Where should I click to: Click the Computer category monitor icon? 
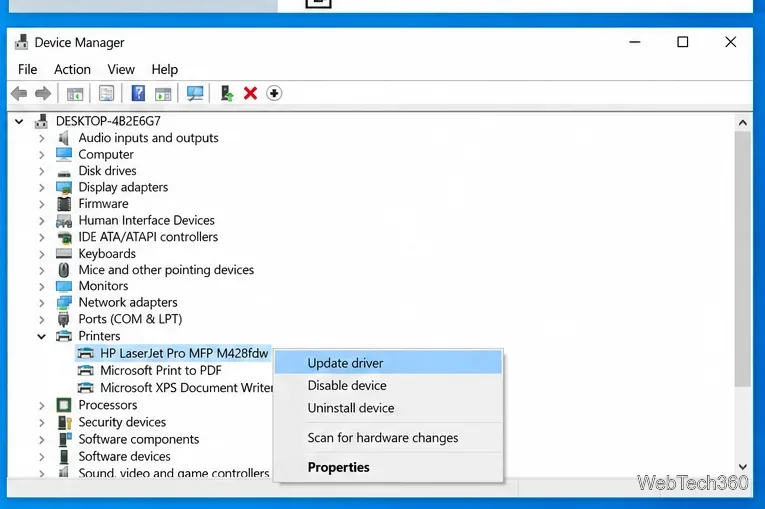tap(64, 154)
